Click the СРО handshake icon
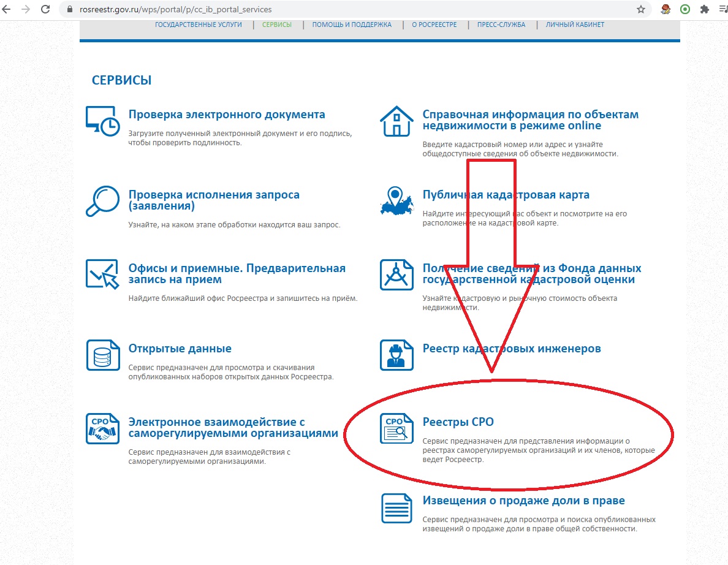This screenshot has width=728, height=565. point(102,428)
